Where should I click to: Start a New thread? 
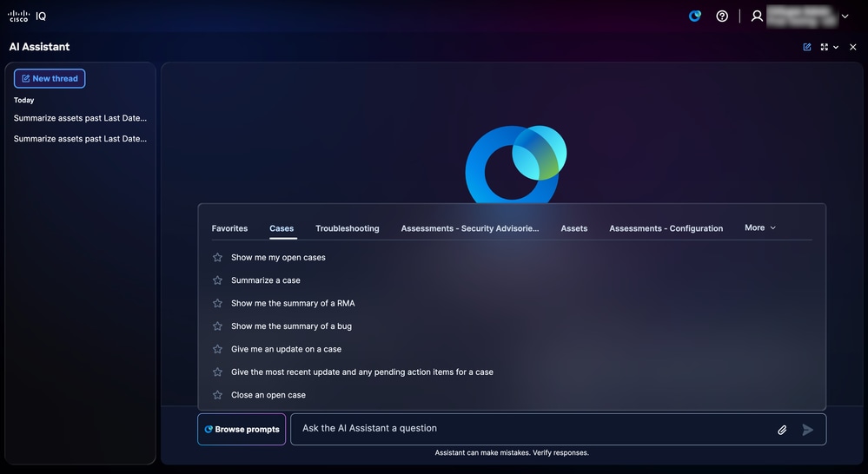pos(50,78)
